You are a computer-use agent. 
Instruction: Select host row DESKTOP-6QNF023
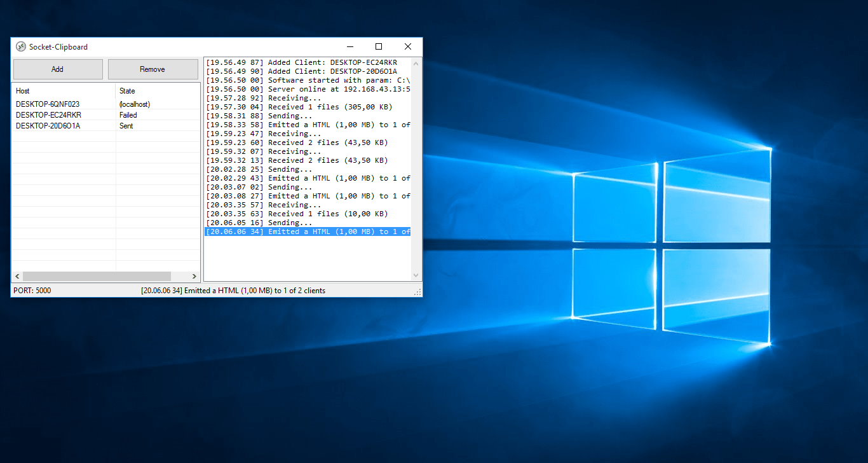[x=105, y=104]
